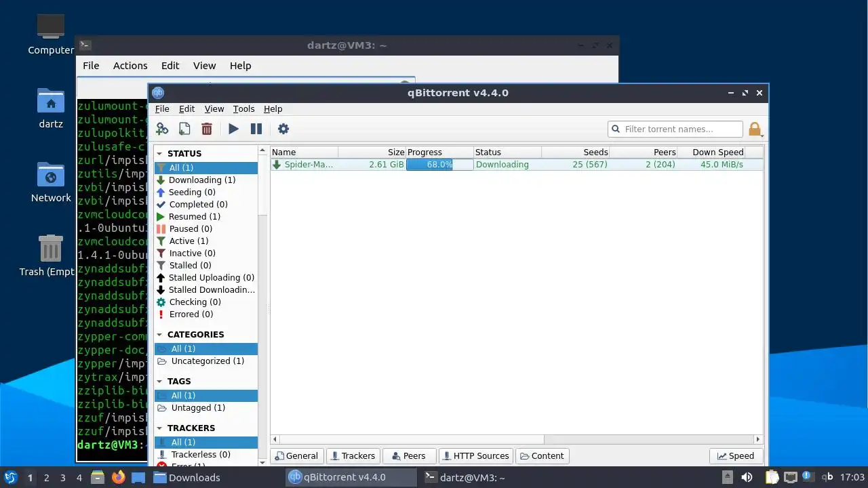Open the Tools menu in qBittorrent
The height and width of the screenshot is (488, 868).
(243, 108)
